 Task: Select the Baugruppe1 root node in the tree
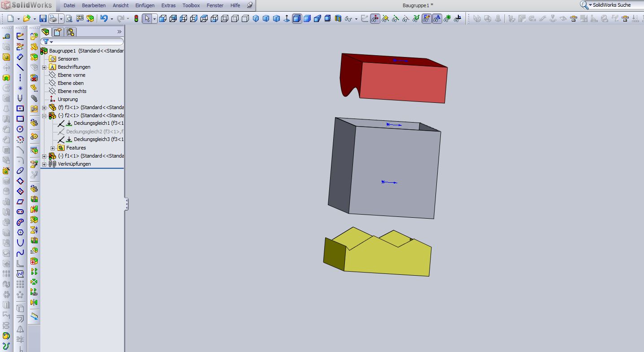pyautogui.click(x=83, y=51)
